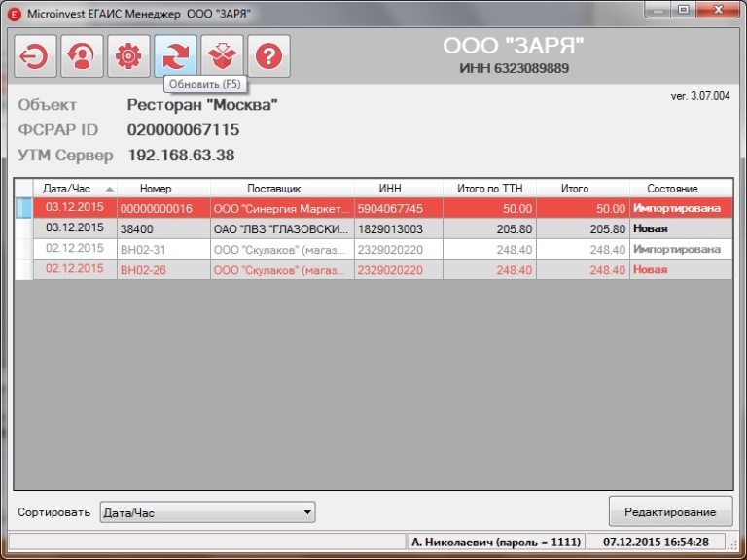Open the change user icon

(x=82, y=56)
